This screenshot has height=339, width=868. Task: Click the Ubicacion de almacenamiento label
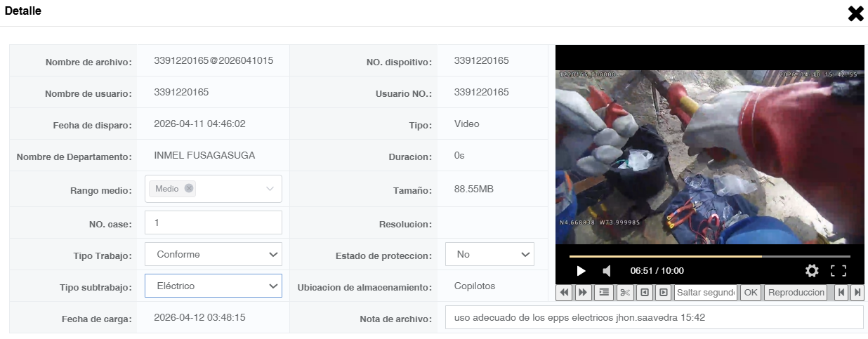(364, 288)
